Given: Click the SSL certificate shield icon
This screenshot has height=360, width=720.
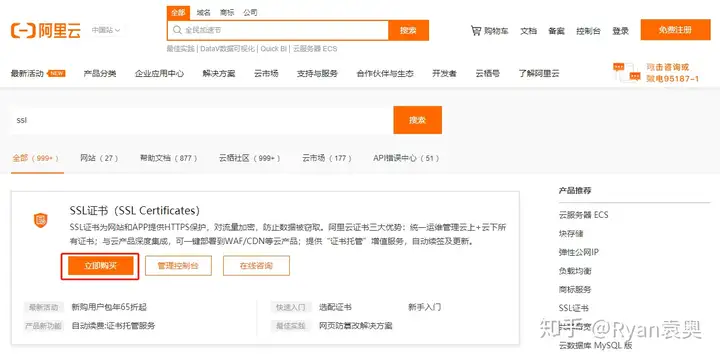Looking at the screenshot, I should [x=40, y=220].
